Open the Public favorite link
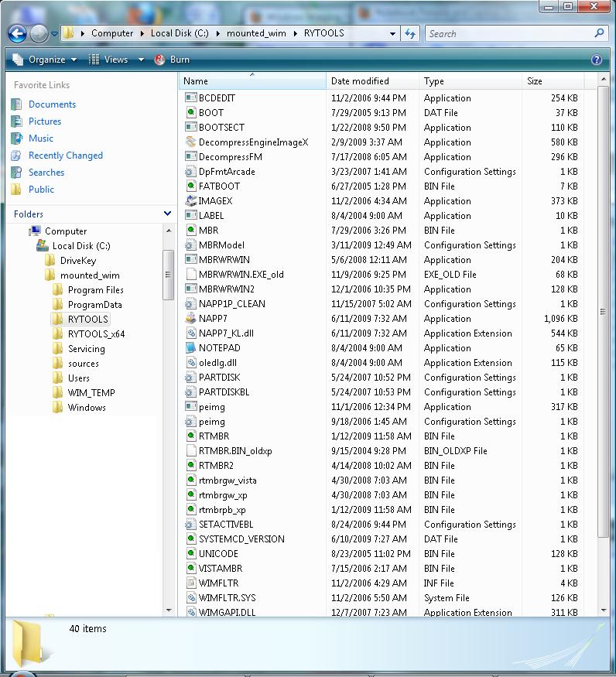 coord(42,189)
